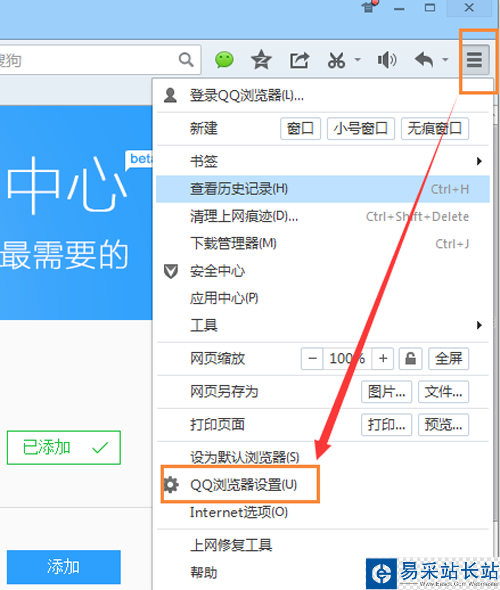The image size is (500, 590).
Task: Select 登录QQ浏览器(L)... menu entry
Action: 323,96
